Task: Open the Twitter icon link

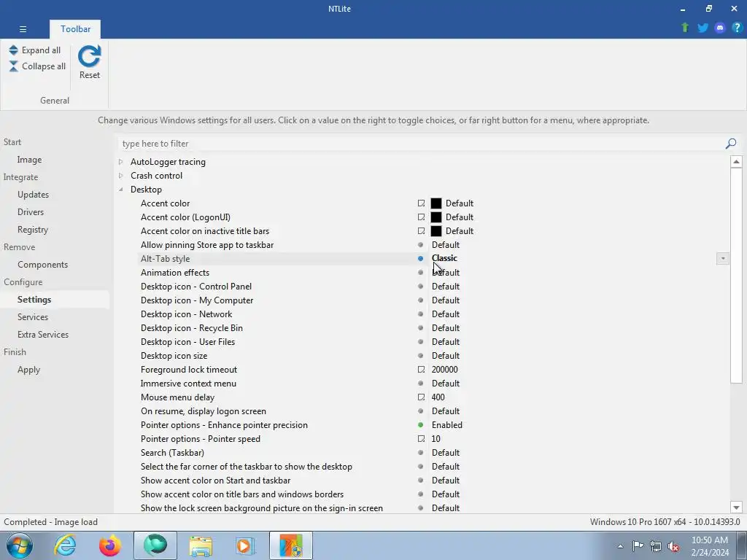Action: click(703, 28)
